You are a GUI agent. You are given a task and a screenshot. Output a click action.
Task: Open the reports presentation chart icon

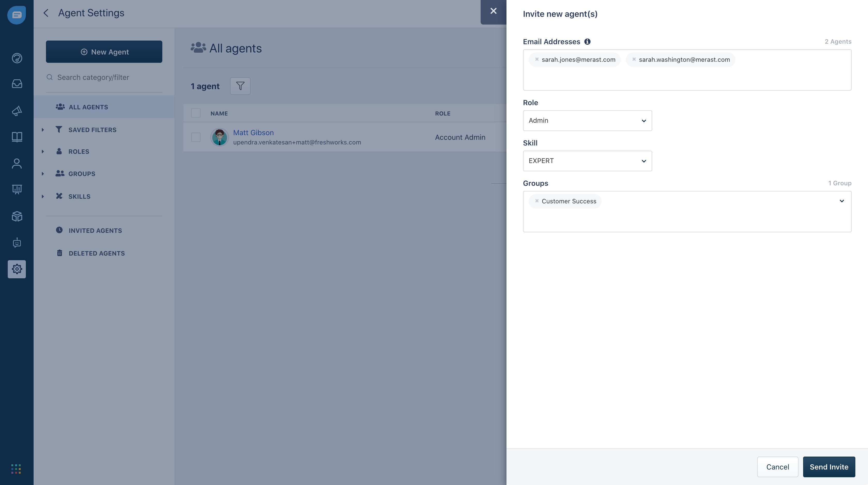pos(17,189)
